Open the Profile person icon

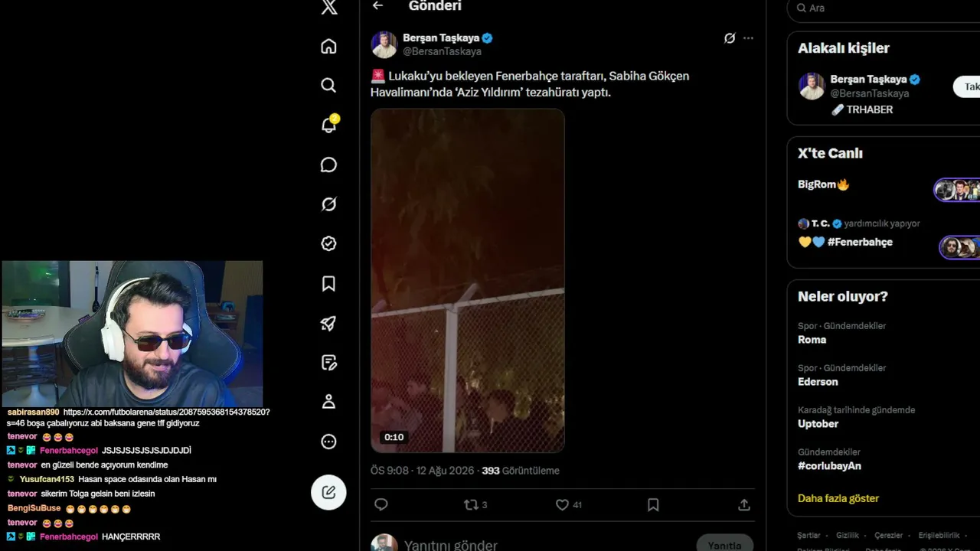click(328, 402)
